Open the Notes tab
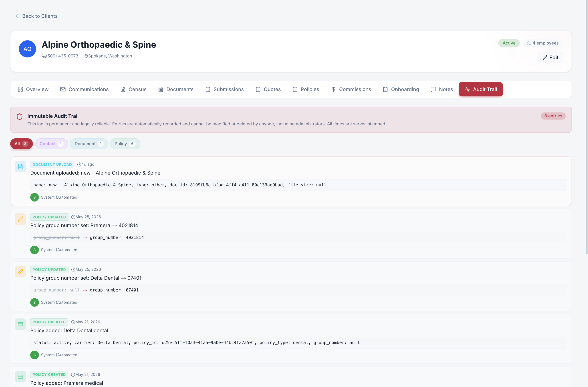The height and width of the screenshot is (387, 588). (442, 89)
